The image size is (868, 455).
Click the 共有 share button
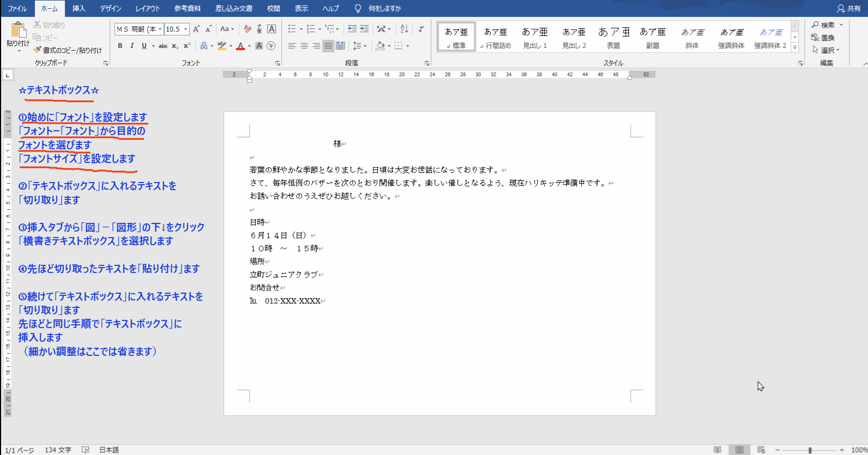tap(848, 9)
